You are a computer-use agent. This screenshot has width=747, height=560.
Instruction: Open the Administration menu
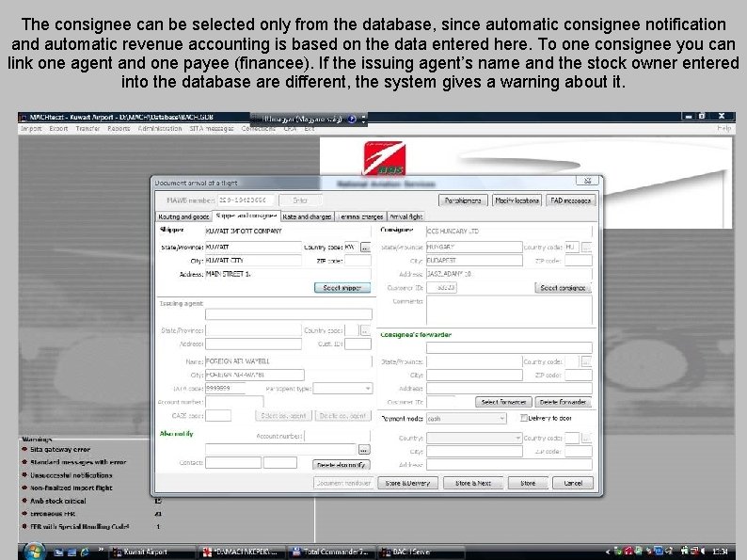pos(160,129)
